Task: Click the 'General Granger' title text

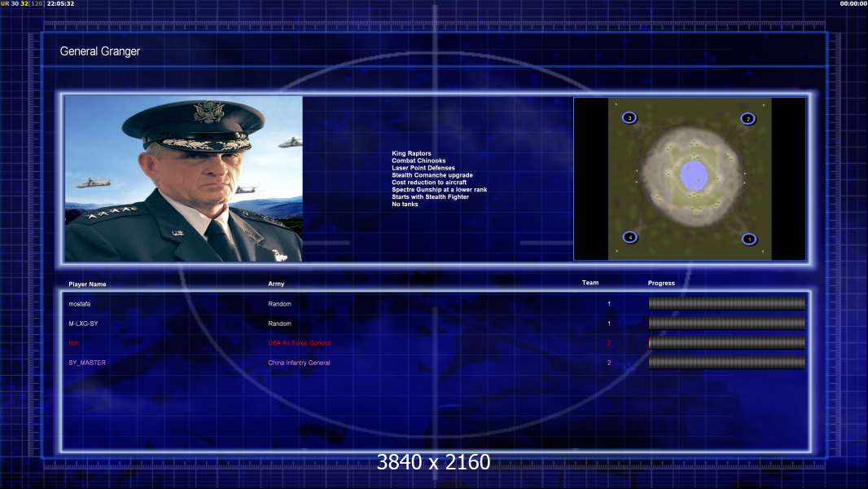Action: [99, 51]
